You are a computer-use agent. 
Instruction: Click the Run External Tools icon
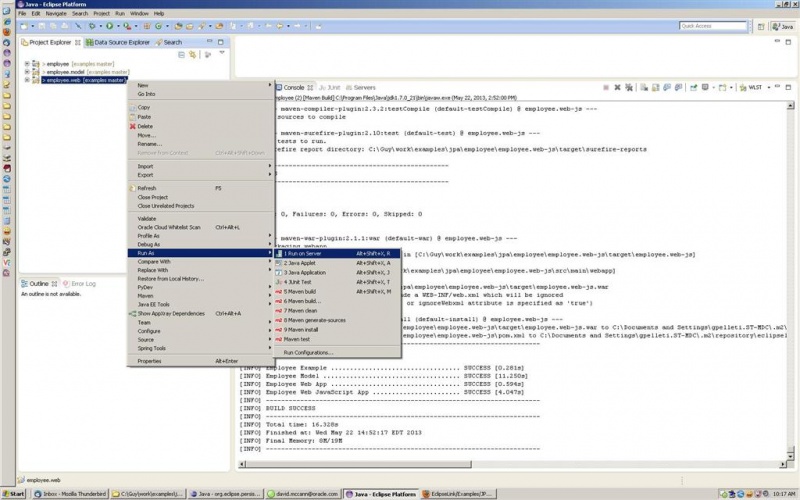[x=127, y=26]
